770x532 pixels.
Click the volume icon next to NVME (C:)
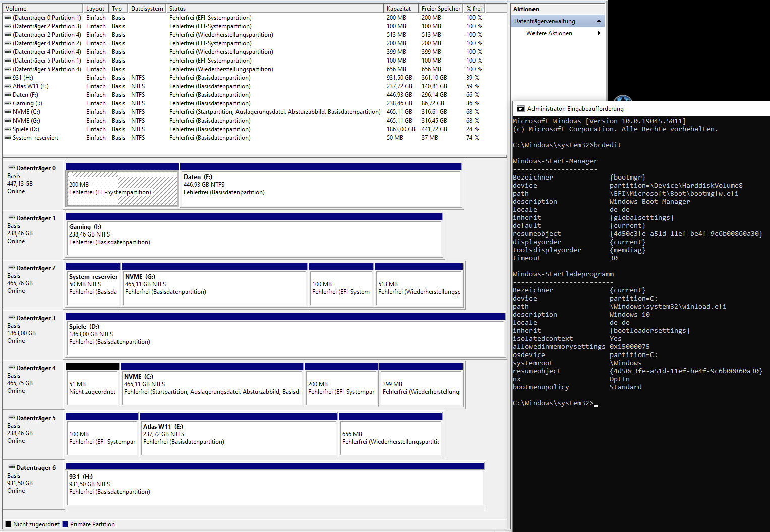8,112
